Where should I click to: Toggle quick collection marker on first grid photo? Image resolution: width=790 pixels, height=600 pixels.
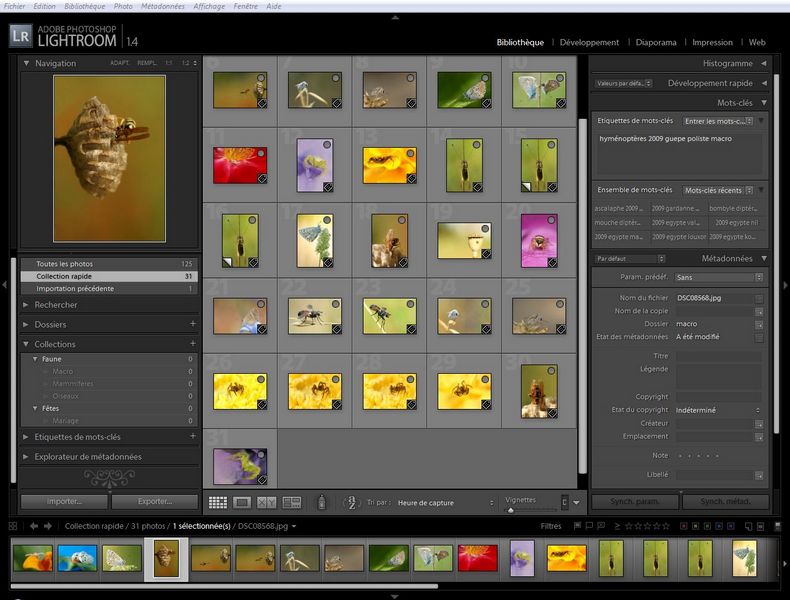coord(260,78)
